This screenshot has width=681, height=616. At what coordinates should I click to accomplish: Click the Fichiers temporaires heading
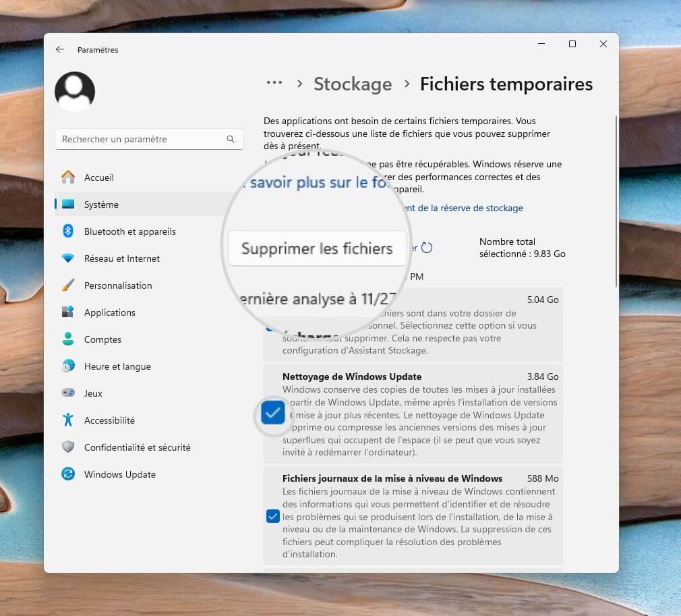[x=506, y=84]
